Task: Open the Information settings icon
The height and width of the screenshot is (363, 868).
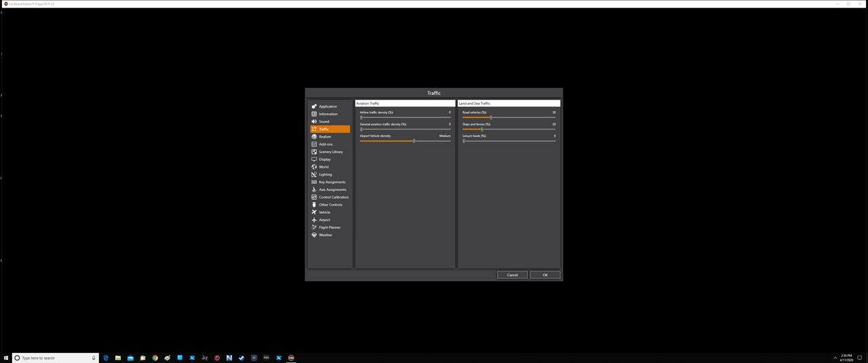Action: (314, 114)
